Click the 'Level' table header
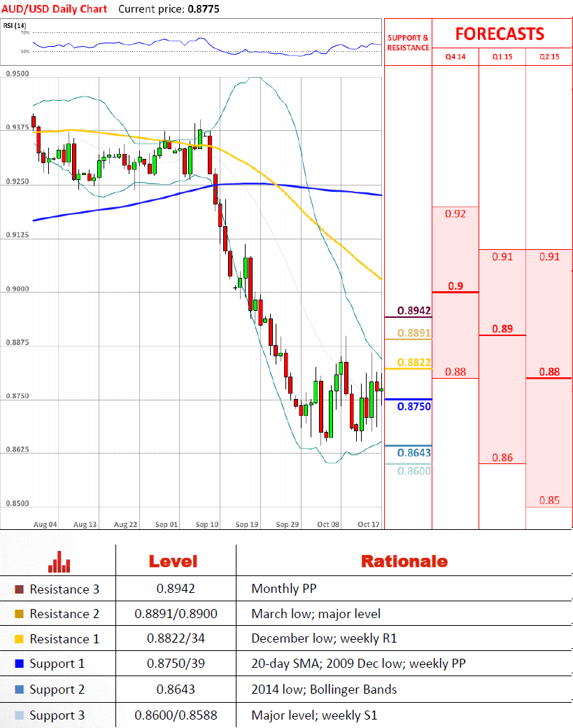 coord(173,561)
